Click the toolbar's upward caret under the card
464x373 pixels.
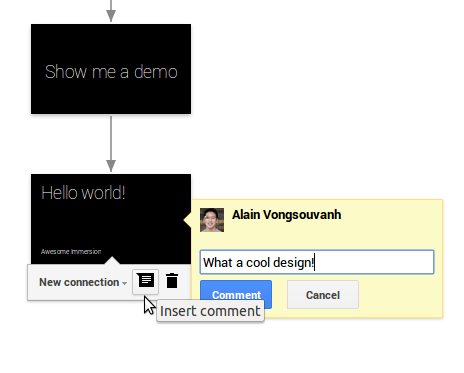(x=112, y=260)
